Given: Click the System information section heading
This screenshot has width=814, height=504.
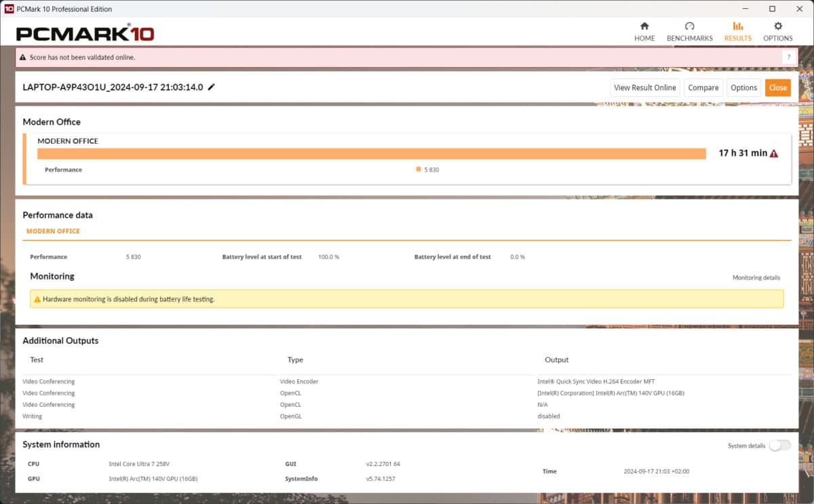Looking at the screenshot, I should coord(61,444).
